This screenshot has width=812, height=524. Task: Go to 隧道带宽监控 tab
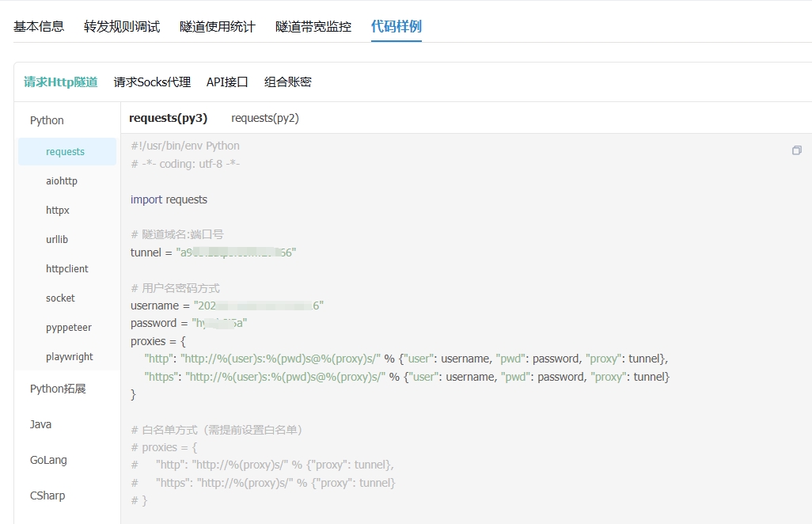point(313,26)
